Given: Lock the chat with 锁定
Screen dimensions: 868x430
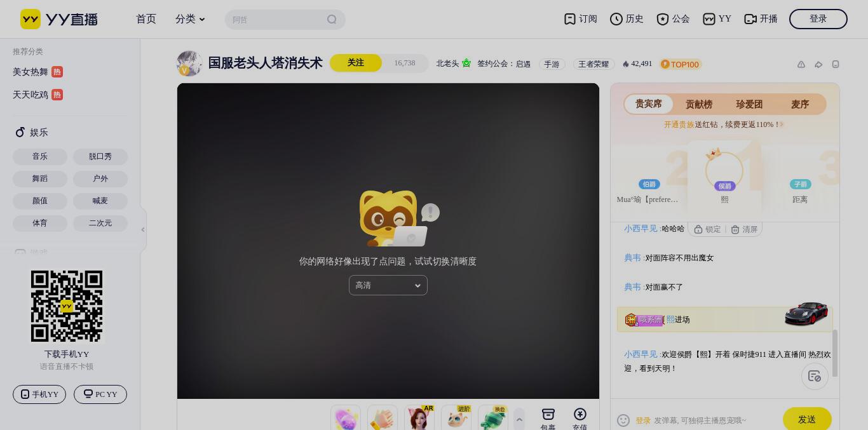Looking at the screenshot, I should pos(707,229).
